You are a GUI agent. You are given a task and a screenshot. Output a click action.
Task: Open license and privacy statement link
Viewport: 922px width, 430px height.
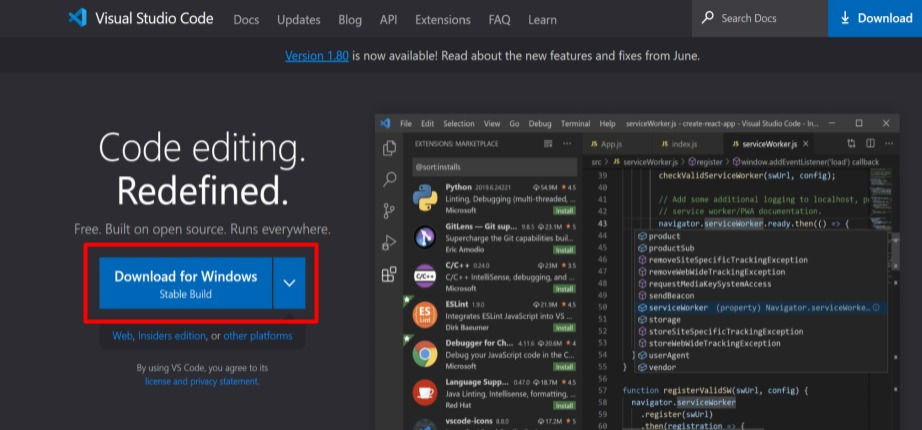pos(202,381)
